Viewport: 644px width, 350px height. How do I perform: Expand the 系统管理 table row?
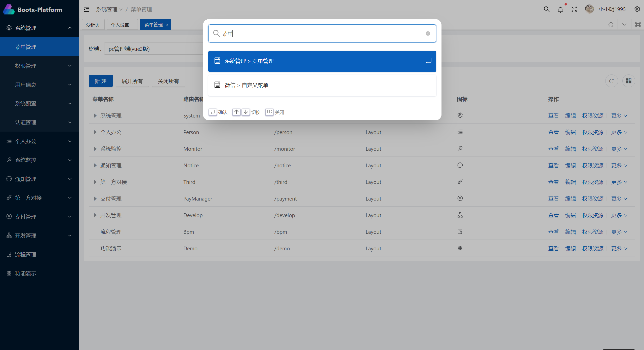[95, 116]
